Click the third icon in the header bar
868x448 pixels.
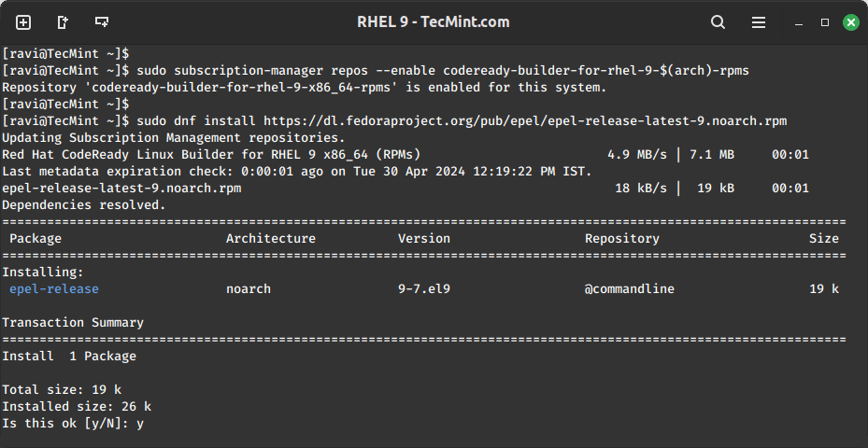click(102, 21)
